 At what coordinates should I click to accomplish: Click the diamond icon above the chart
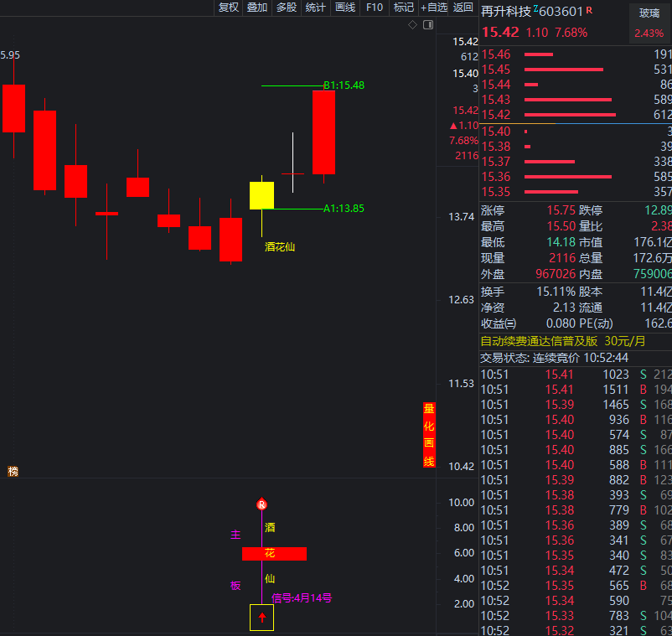point(412,25)
